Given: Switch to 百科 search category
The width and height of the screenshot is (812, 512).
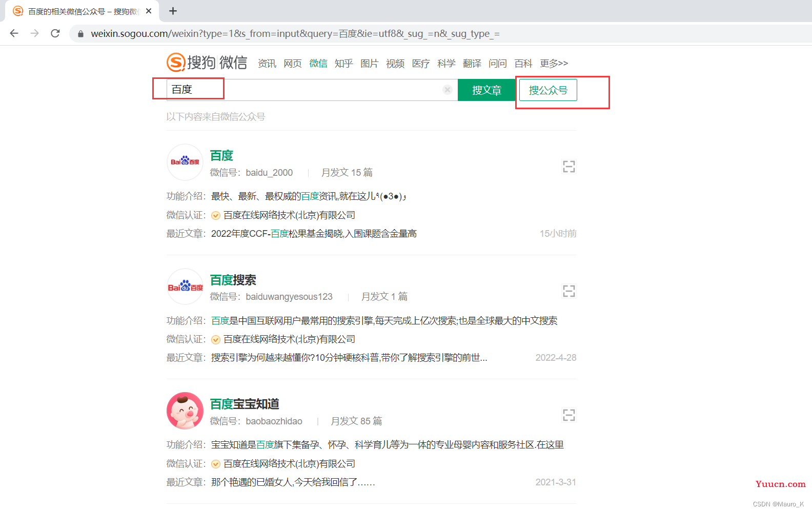Looking at the screenshot, I should [x=523, y=63].
